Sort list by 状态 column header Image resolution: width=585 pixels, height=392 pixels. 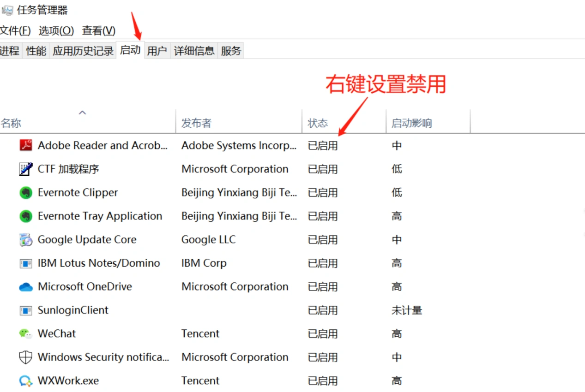point(318,123)
